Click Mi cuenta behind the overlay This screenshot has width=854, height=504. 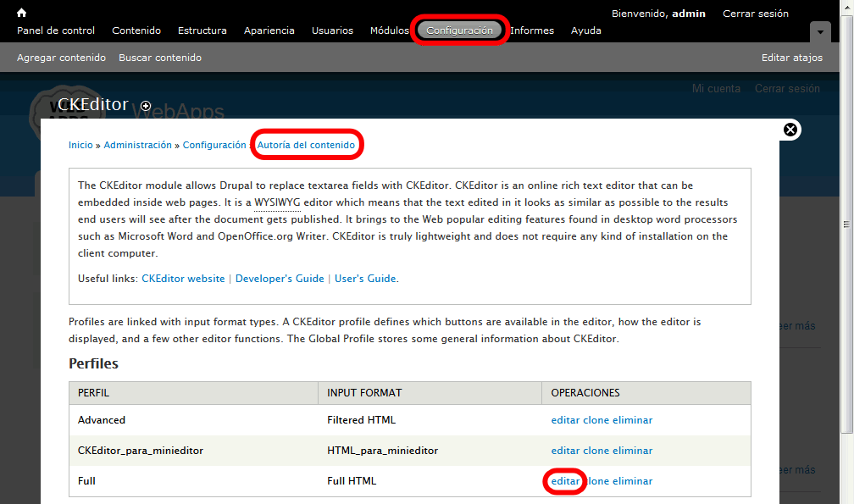[716, 89]
